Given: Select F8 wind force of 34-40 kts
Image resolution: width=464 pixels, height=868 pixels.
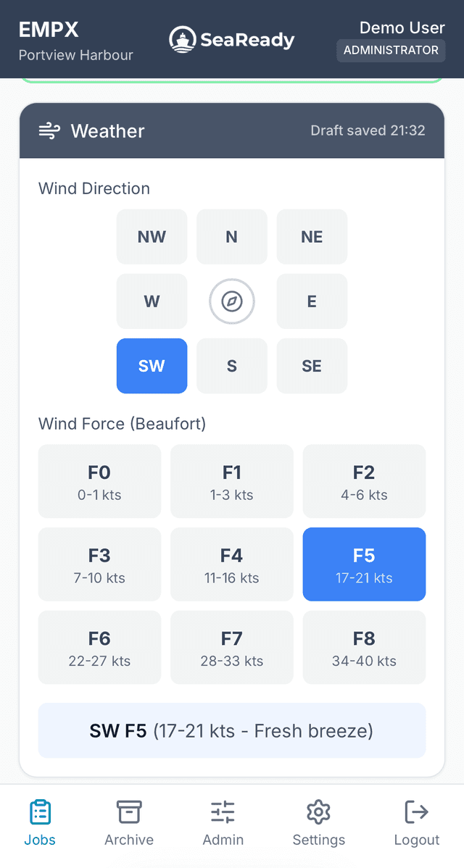Looking at the screenshot, I should pyautogui.click(x=364, y=647).
